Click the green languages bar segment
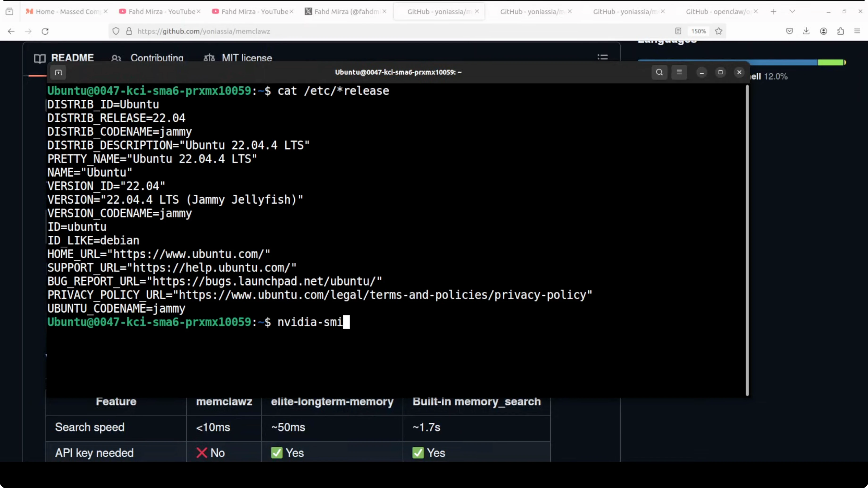 click(x=830, y=62)
